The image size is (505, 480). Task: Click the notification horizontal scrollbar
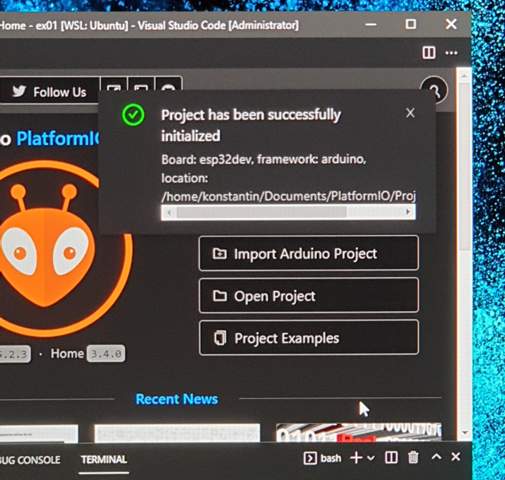288,212
